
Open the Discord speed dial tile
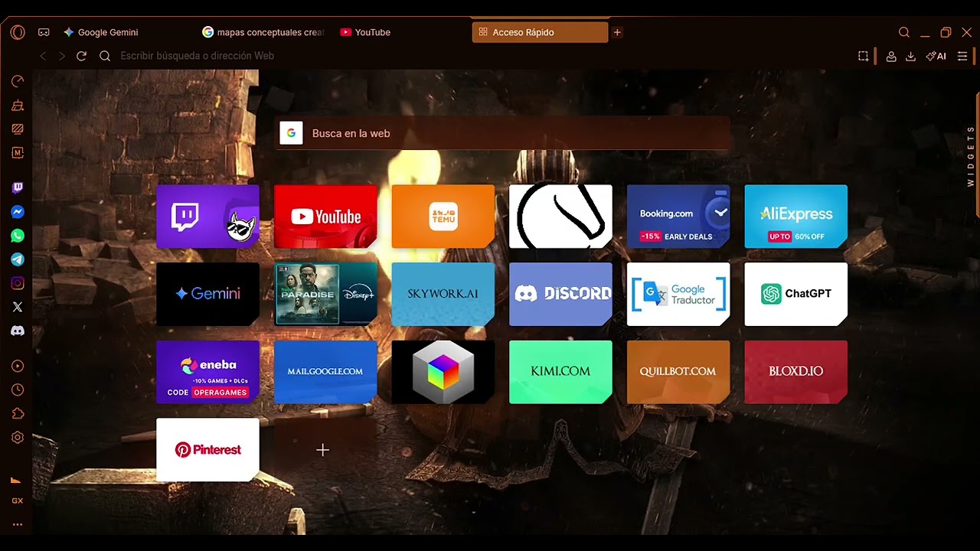[560, 294]
